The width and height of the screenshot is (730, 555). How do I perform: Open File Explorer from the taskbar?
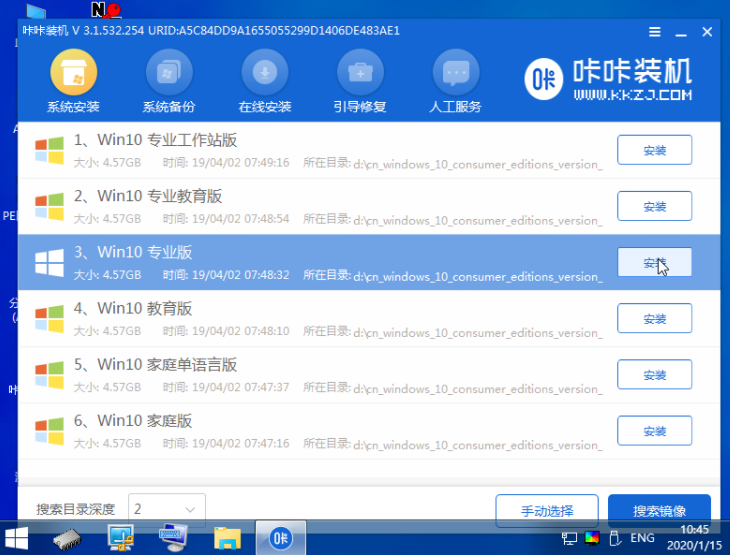pyautogui.click(x=228, y=539)
